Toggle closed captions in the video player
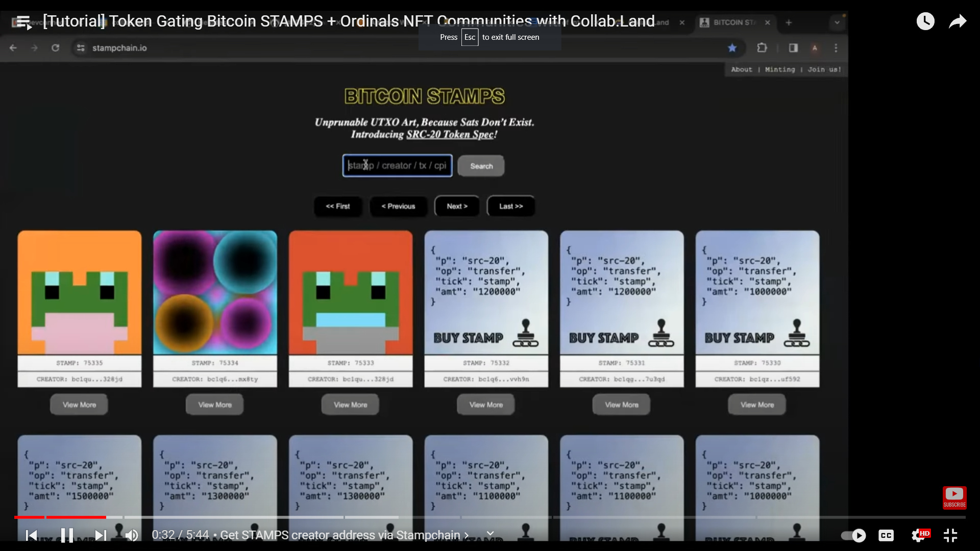Screen dimensions: 980x551 886,535
